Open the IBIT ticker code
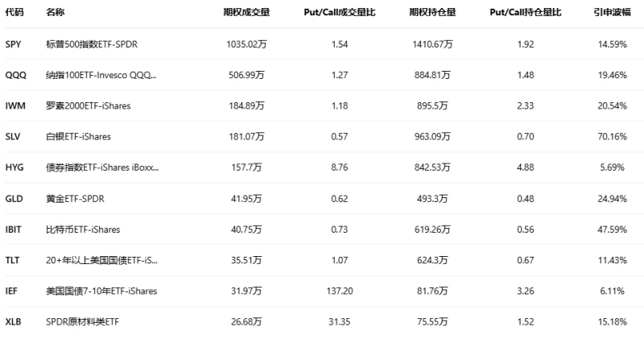Screen dimensions: 644x339 [x=14, y=229]
